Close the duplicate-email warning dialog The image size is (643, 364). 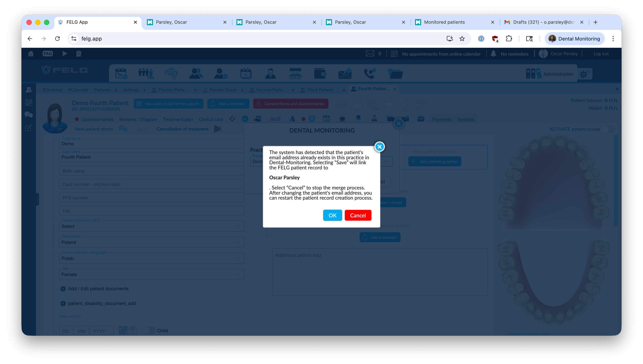[379, 147]
